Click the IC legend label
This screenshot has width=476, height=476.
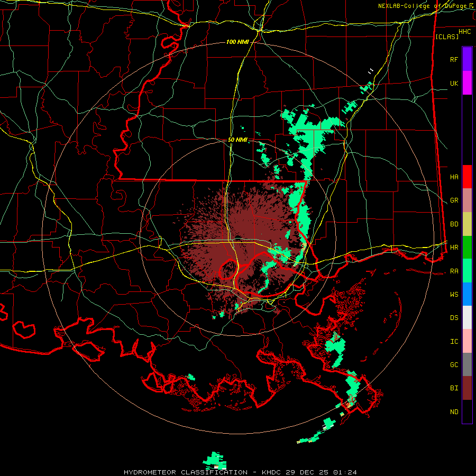pyautogui.click(x=454, y=342)
